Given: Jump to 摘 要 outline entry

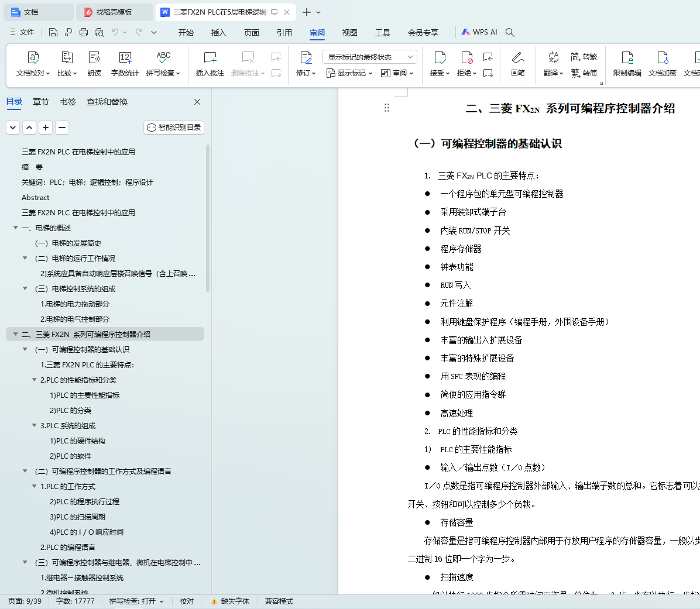Looking at the screenshot, I should point(32,167).
